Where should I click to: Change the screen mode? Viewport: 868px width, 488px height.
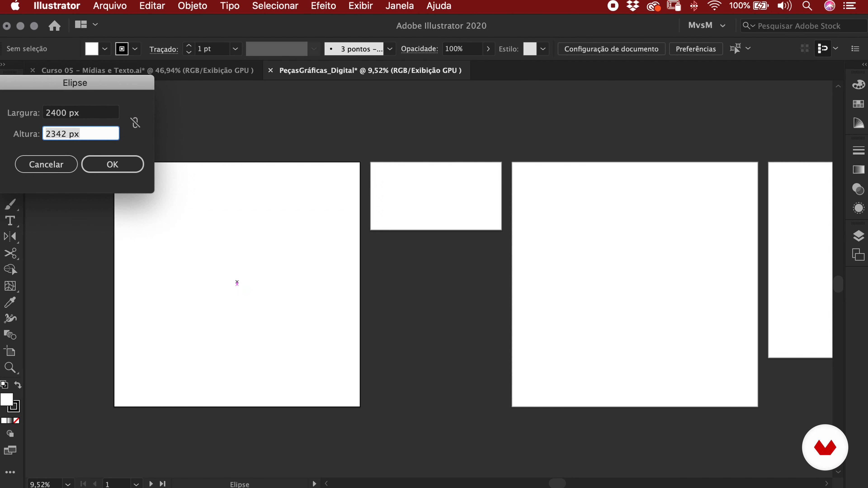tap(10, 450)
